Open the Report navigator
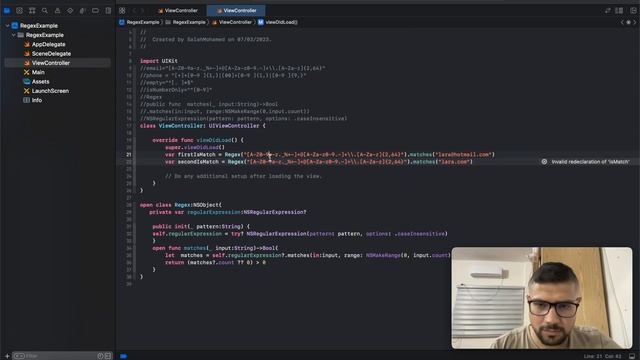The width and height of the screenshot is (640, 360). point(108,11)
